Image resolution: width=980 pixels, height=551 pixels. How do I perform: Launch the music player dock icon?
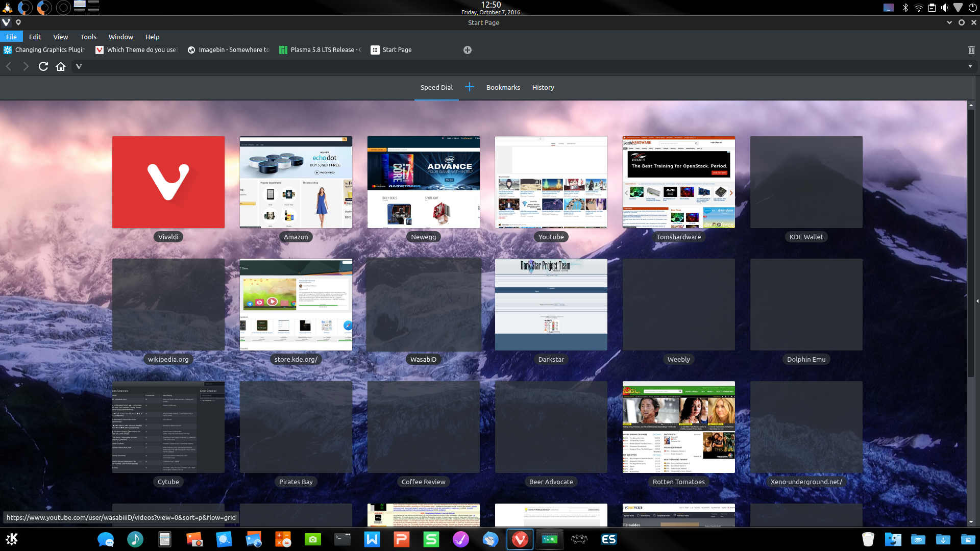coord(135,539)
